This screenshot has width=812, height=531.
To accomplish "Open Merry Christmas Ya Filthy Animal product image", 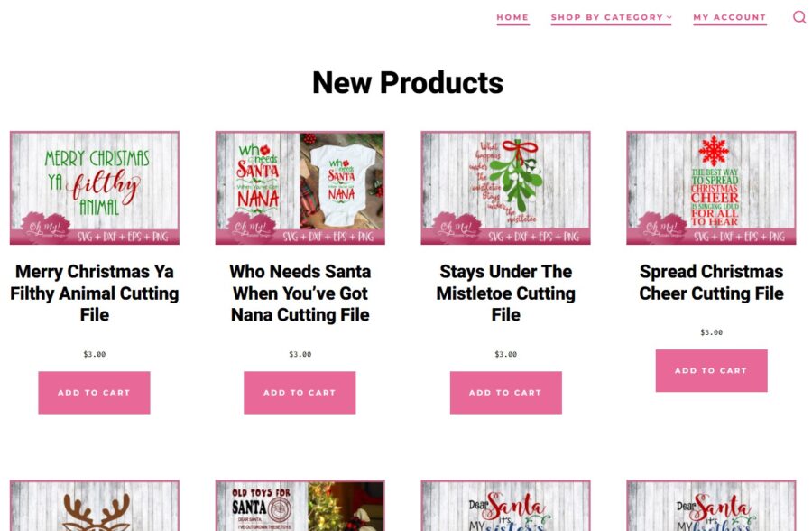I will [94, 188].
